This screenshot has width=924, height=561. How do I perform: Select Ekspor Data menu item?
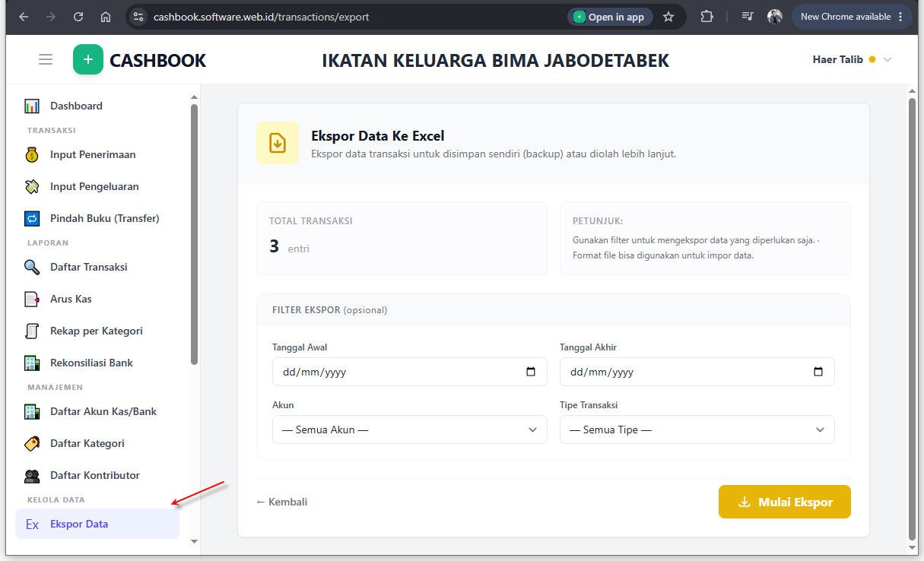(x=97, y=524)
